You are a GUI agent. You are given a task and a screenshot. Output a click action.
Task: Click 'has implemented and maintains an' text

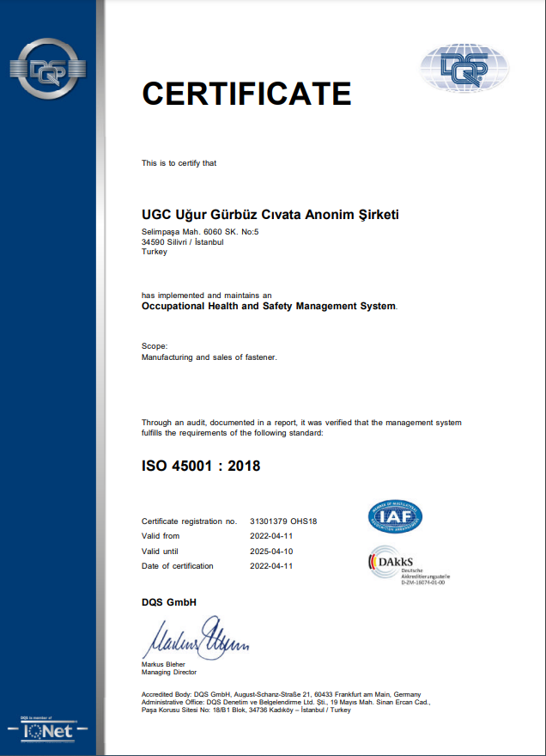coord(206,295)
